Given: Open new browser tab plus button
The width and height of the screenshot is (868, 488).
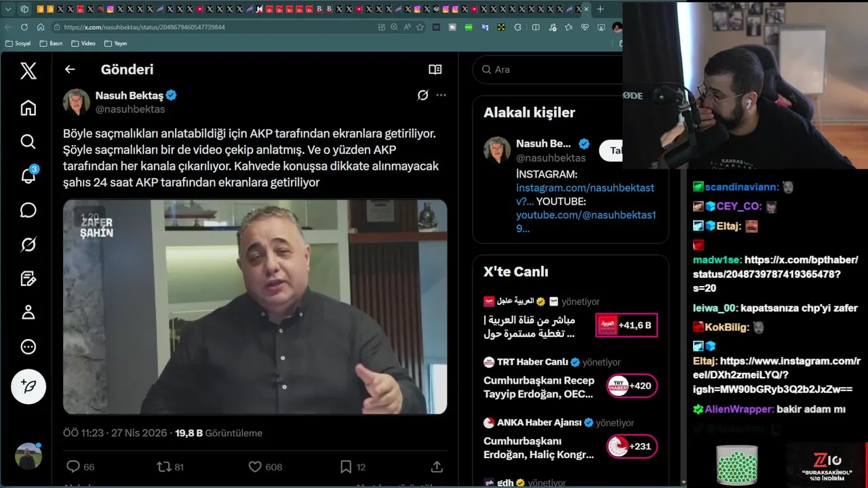Looking at the screenshot, I should [x=600, y=9].
